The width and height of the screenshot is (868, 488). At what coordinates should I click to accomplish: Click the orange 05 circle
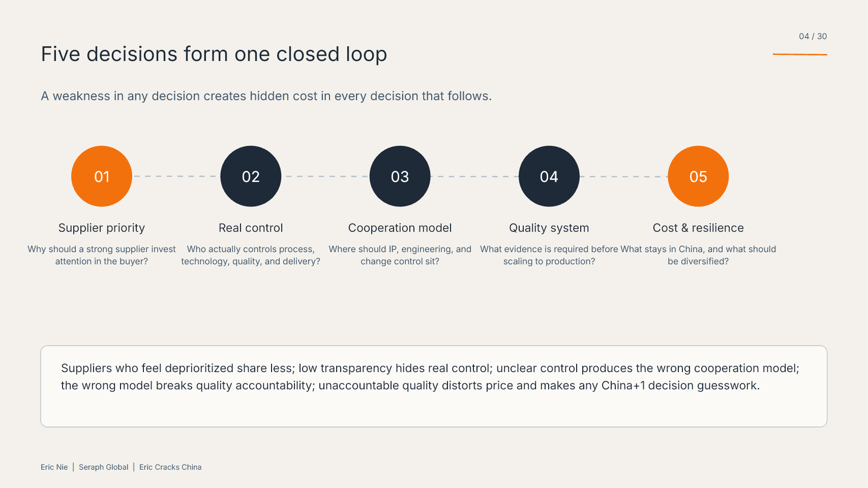698,176
